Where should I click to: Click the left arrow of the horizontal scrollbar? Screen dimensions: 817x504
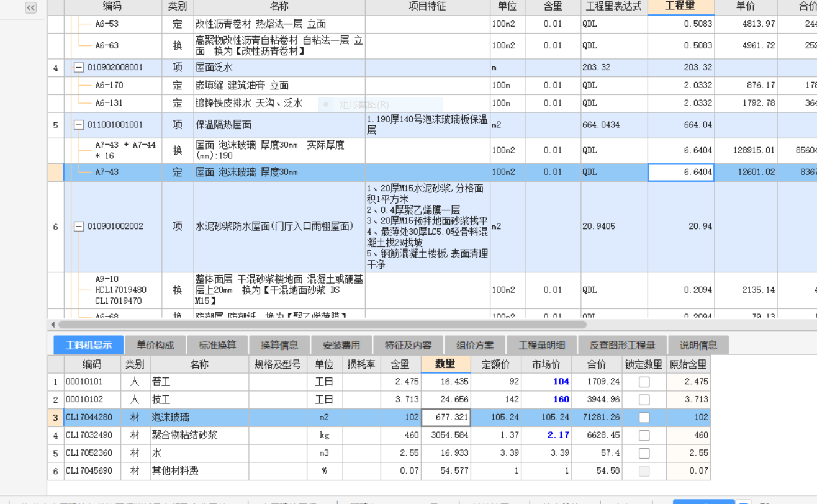click(53, 325)
